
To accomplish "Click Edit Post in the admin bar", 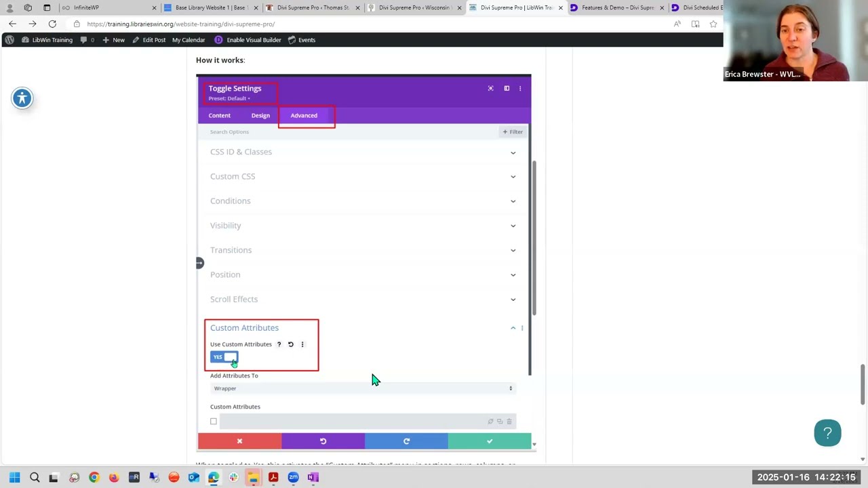I will coord(149,40).
